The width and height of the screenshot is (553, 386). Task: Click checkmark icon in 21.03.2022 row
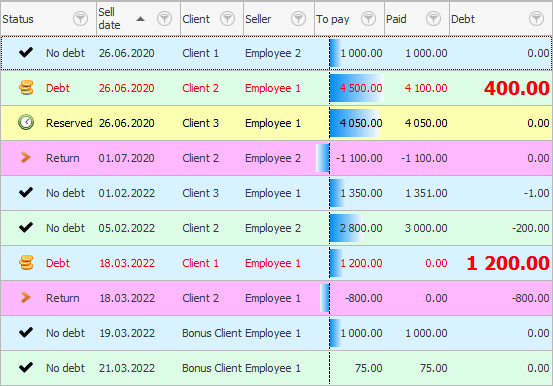pyautogui.click(x=26, y=367)
